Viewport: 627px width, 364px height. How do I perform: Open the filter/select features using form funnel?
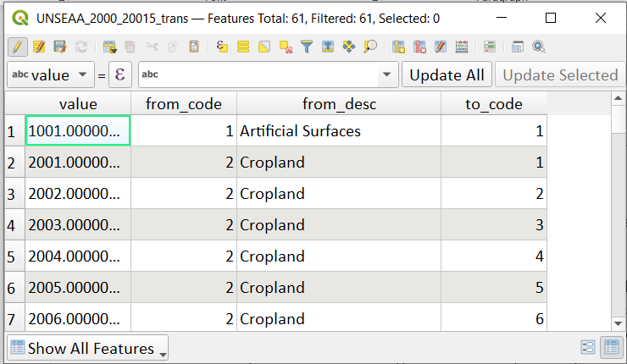pyautogui.click(x=307, y=47)
